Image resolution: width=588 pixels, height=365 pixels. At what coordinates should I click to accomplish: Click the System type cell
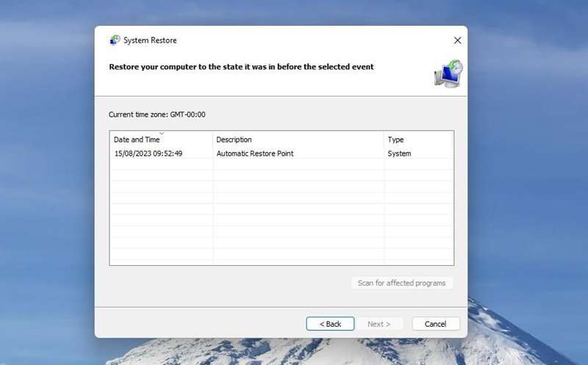pos(399,153)
